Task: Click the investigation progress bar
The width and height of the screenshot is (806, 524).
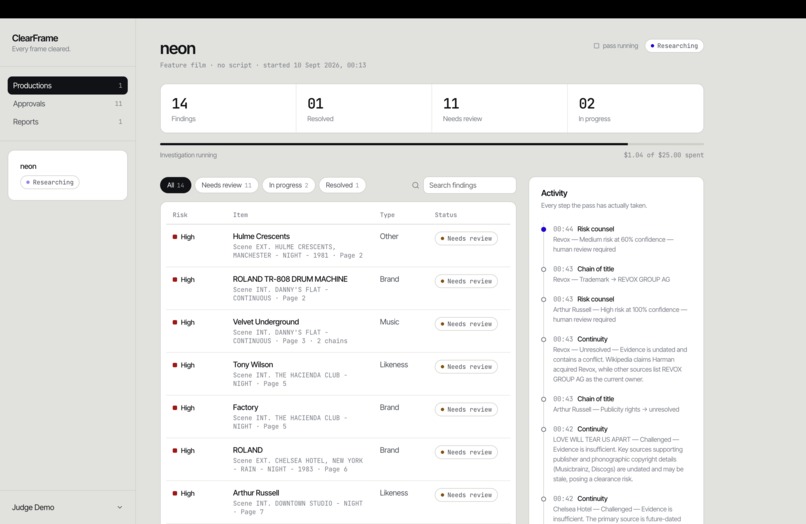Action: click(432, 144)
